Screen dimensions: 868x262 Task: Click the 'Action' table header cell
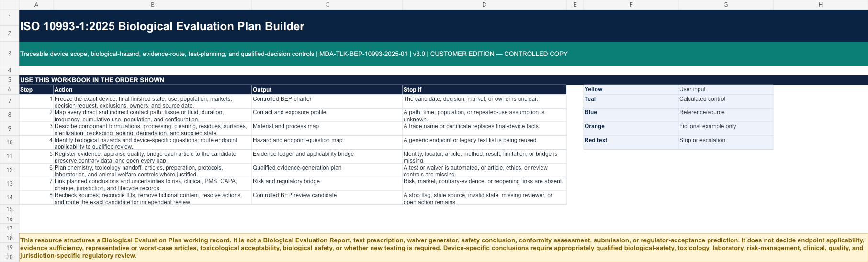pos(153,89)
